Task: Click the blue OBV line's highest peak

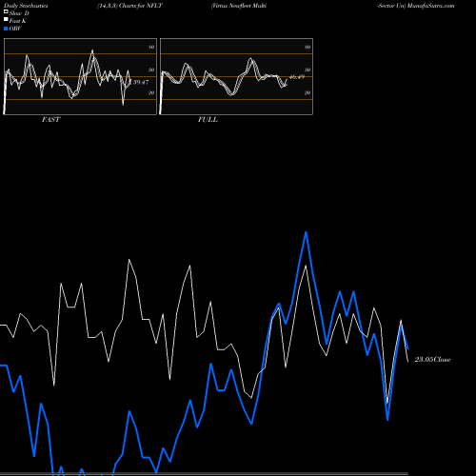Action: tap(306, 232)
